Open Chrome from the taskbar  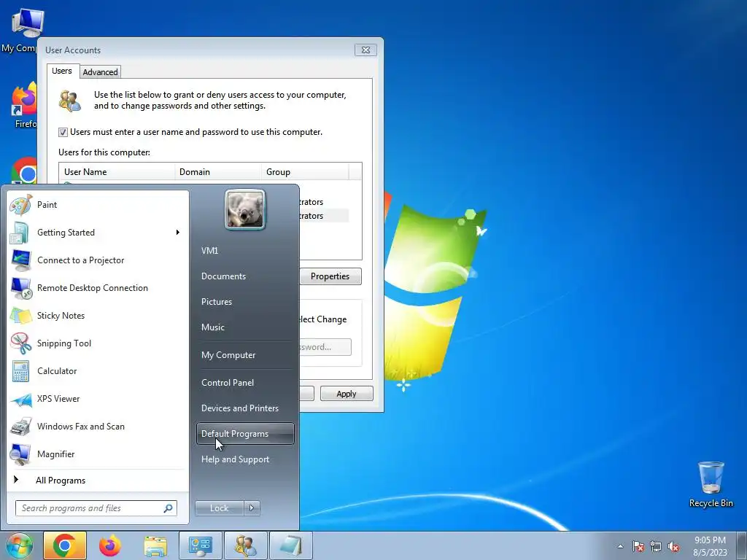[x=65, y=545]
